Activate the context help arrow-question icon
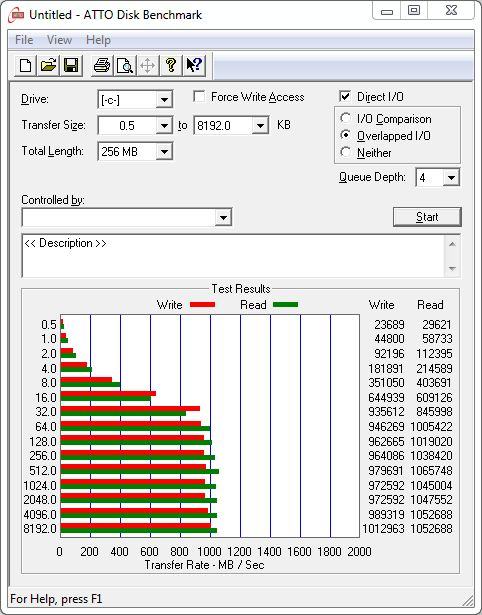Image resolution: width=482 pixels, height=615 pixels. point(194,65)
